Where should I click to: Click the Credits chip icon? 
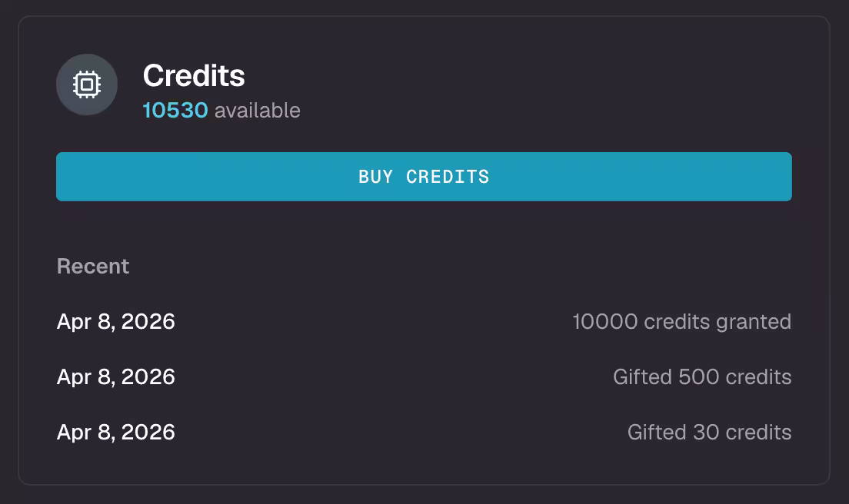87,85
